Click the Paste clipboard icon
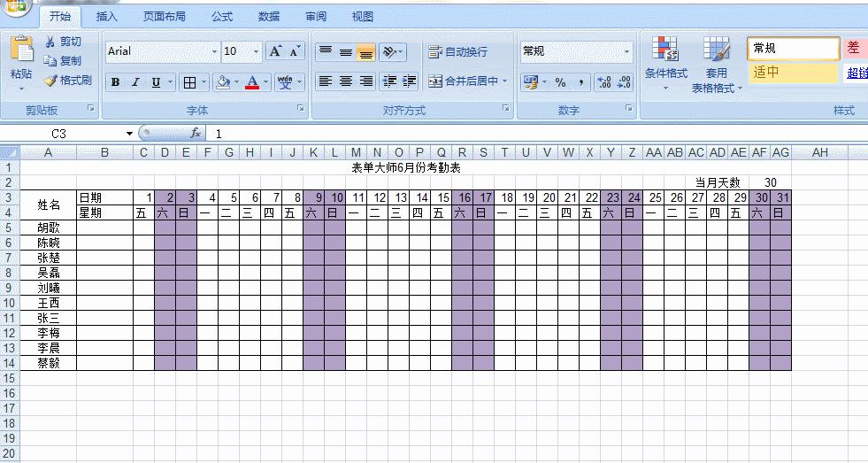The height and width of the screenshot is (463, 868). 21,50
